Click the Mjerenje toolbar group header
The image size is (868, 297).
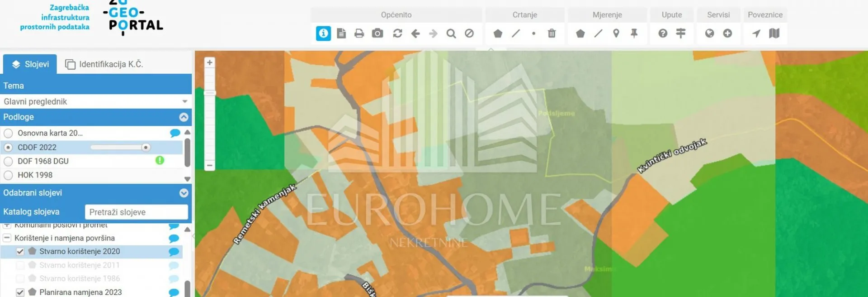pyautogui.click(x=607, y=15)
